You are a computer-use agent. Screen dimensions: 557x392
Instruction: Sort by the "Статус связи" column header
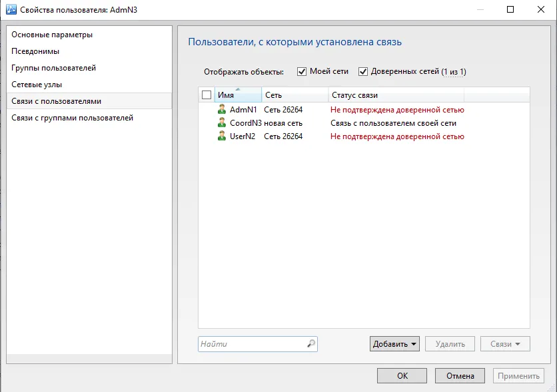(396, 95)
